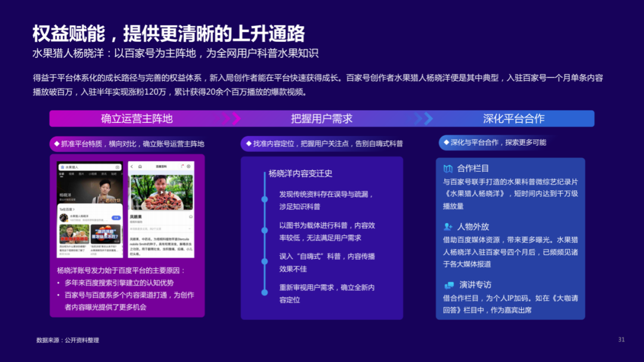Tap the Baidu paw icon in search bar
The height and width of the screenshot is (362, 644).
pos(63,167)
